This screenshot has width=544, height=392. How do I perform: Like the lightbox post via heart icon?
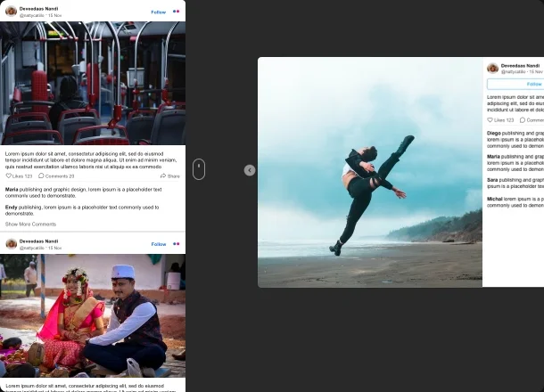click(490, 120)
